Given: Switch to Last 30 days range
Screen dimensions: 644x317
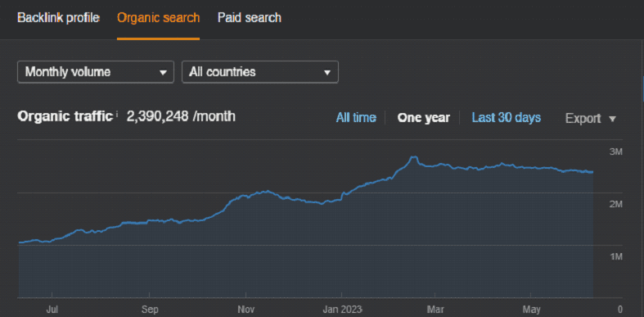Looking at the screenshot, I should [x=506, y=118].
